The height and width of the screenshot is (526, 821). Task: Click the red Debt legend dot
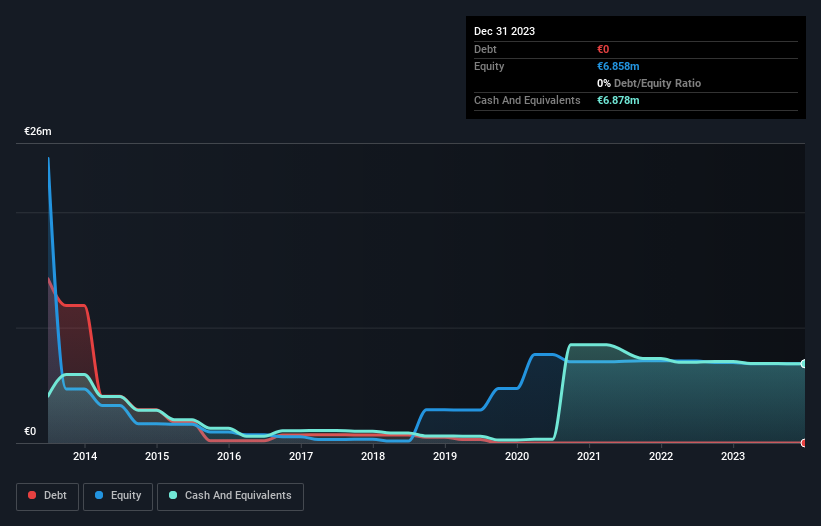click(x=32, y=495)
